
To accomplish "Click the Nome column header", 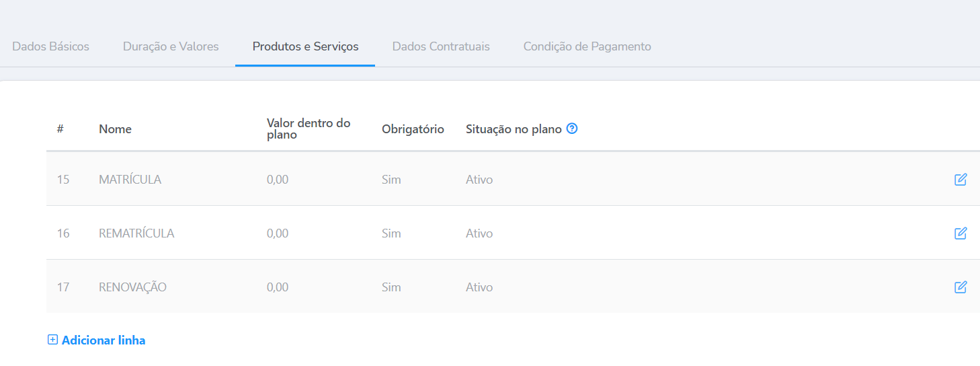I will (x=115, y=129).
